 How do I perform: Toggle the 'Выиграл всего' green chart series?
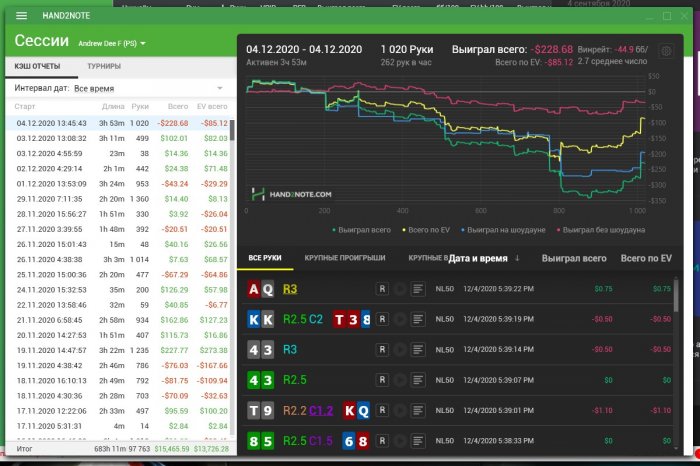[x=362, y=230]
